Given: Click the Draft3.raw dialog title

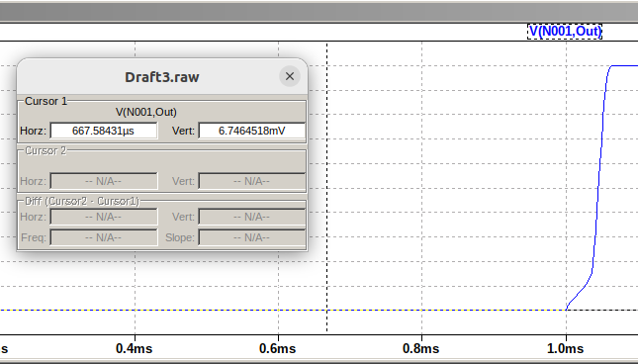Looking at the screenshot, I should click(x=162, y=77).
